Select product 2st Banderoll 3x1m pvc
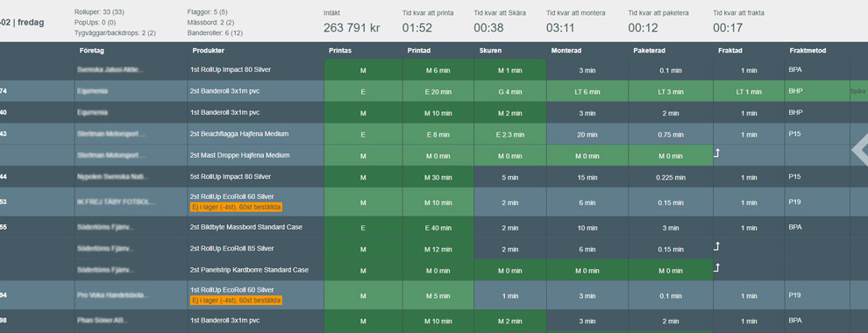Viewport: 868px width, 333px height. [224, 91]
